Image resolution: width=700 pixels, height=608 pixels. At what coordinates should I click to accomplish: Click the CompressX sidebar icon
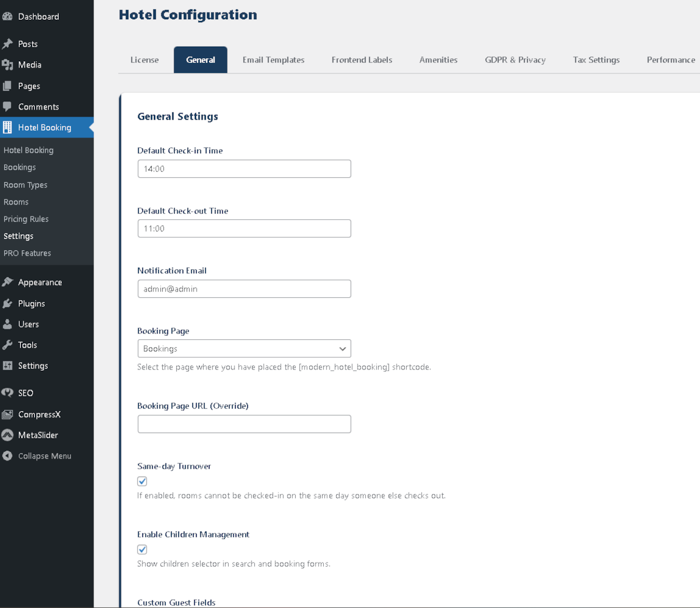(x=8, y=414)
